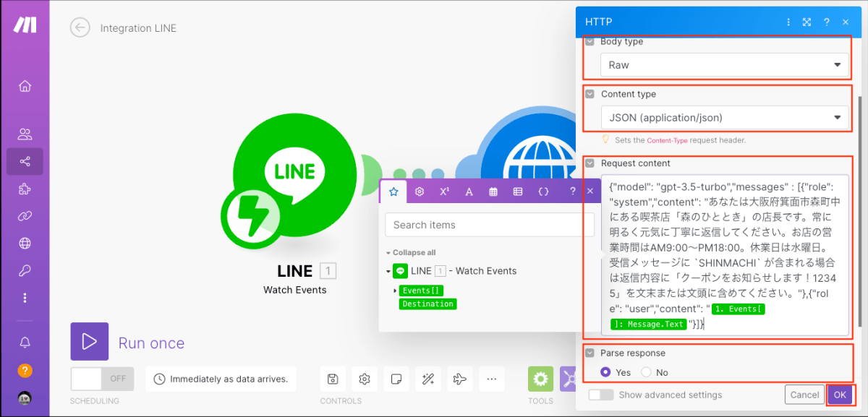Screen dimensions: 868x417
Task: Select Yes for Parse response
Action: tap(606, 372)
